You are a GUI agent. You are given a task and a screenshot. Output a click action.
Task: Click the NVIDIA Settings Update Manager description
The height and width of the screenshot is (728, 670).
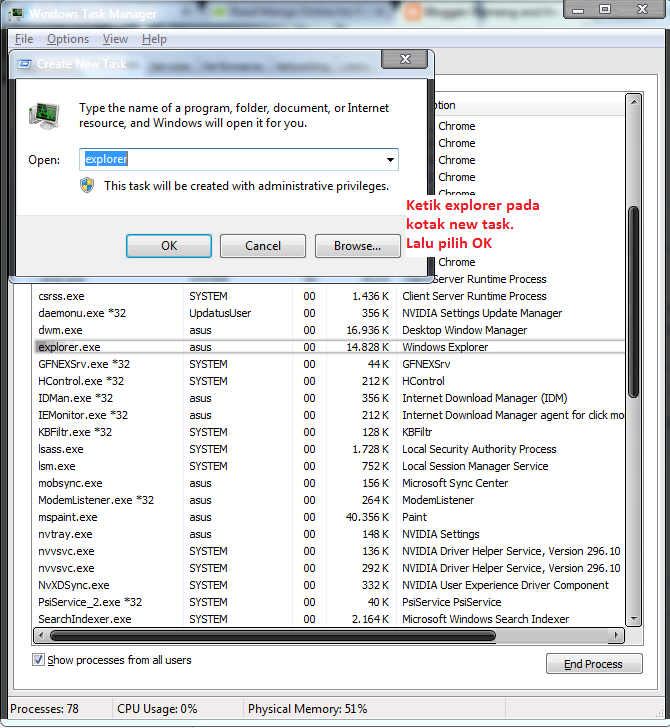tap(482, 313)
